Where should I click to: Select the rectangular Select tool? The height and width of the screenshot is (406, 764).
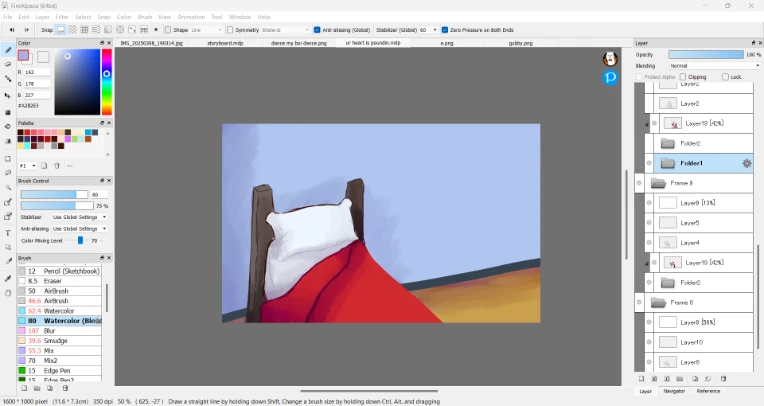point(8,159)
